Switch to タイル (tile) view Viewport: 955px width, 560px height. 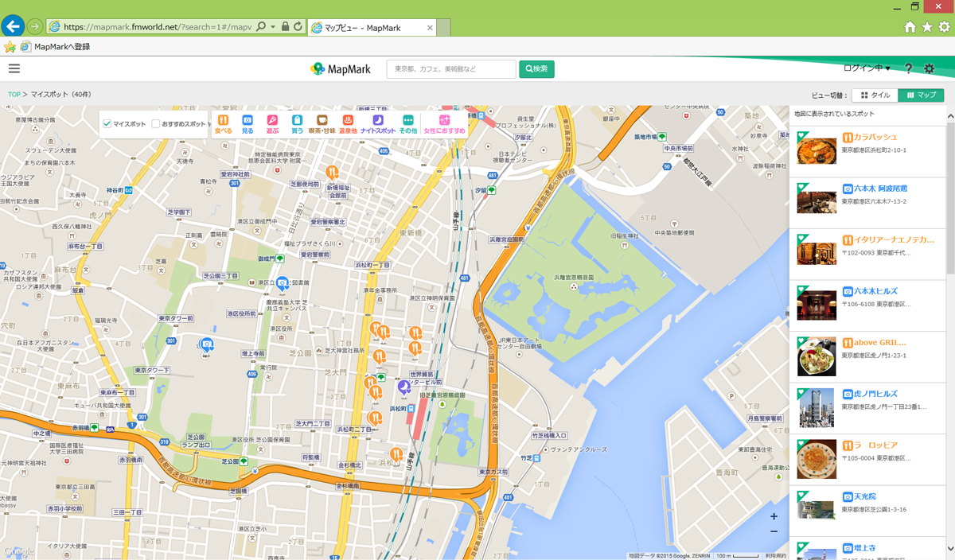tap(875, 95)
